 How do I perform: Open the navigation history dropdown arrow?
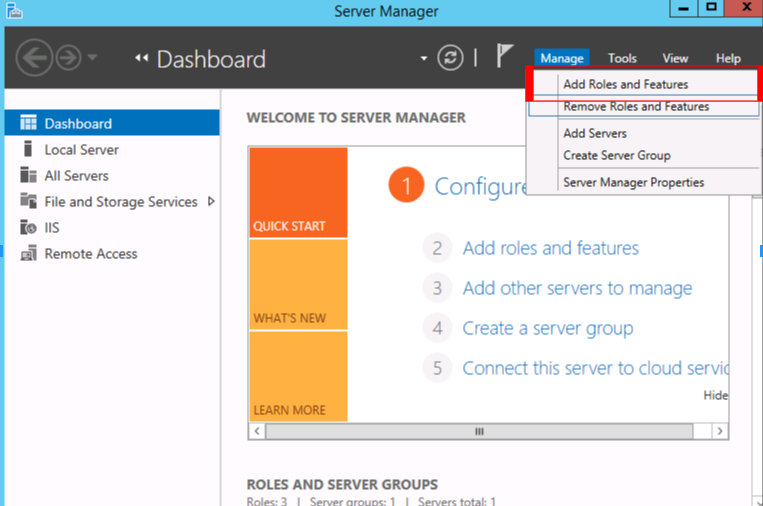92,58
